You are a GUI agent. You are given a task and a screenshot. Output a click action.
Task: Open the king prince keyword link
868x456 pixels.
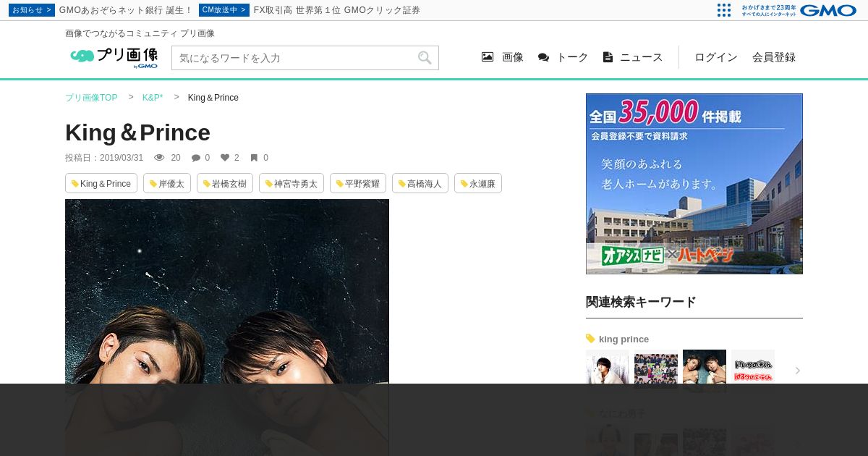pos(624,339)
